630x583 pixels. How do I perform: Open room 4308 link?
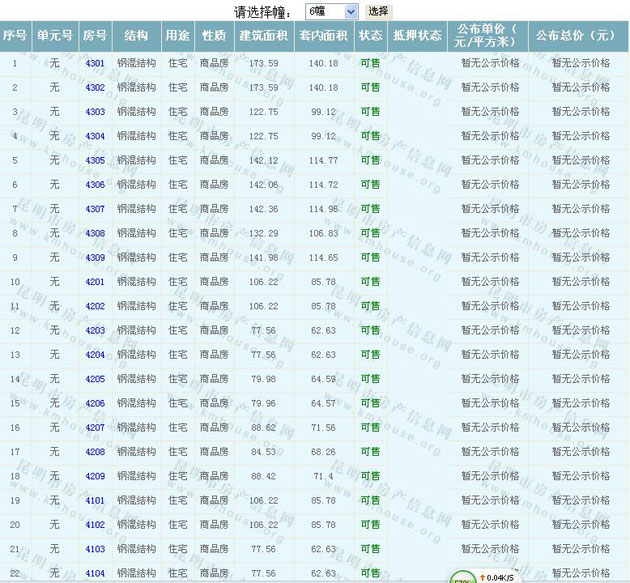(95, 233)
